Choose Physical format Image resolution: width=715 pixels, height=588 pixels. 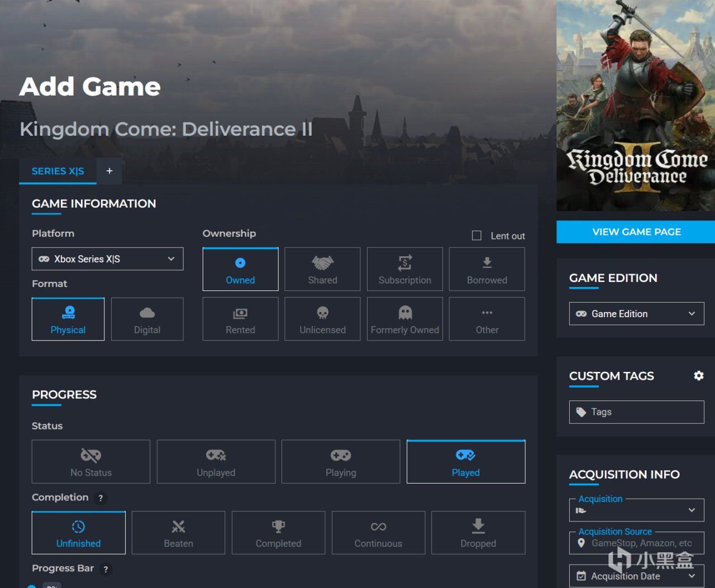pos(68,319)
